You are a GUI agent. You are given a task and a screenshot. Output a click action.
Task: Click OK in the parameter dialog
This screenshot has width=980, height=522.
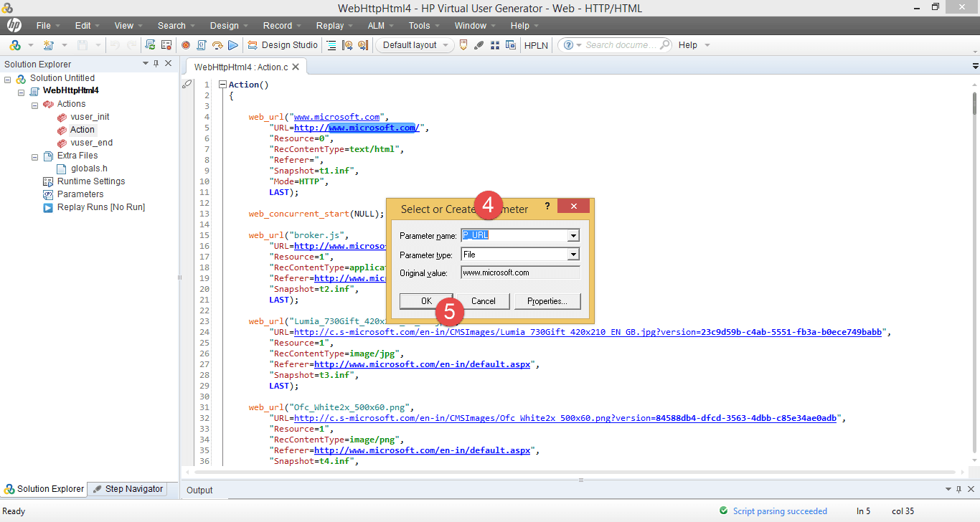pyautogui.click(x=426, y=301)
